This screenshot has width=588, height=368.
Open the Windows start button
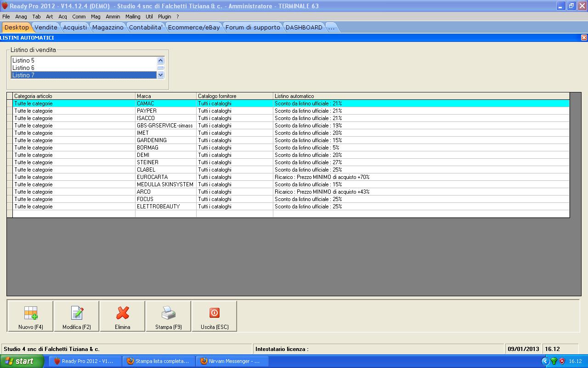point(22,361)
